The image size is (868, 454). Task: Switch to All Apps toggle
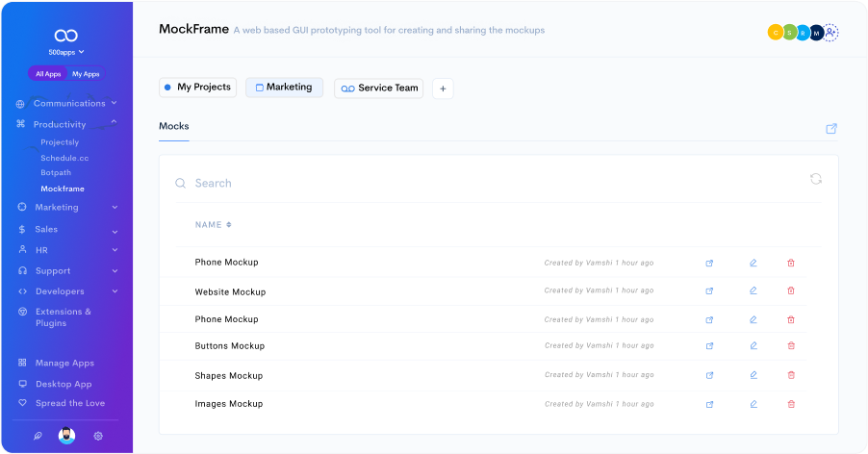click(48, 74)
